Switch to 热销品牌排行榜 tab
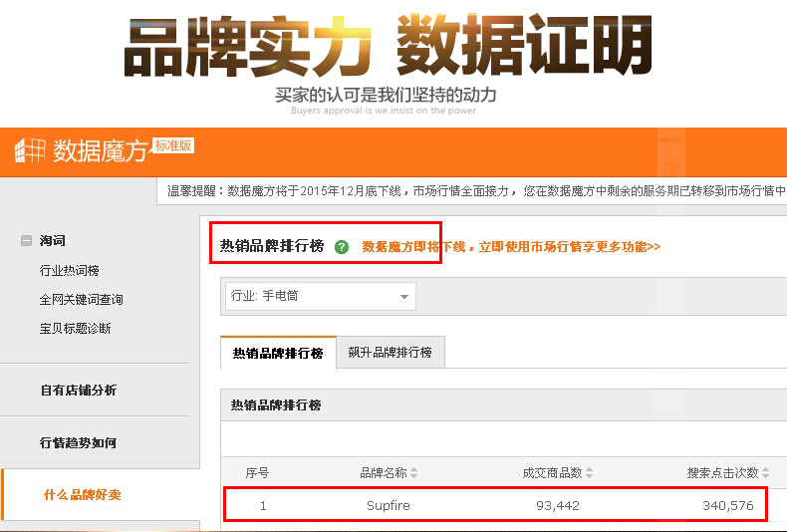 (x=278, y=353)
